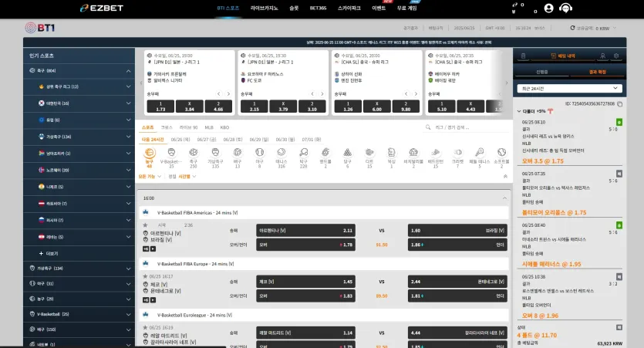Open the 시간별 sort dropdown
644x348 pixels.
pos(187,176)
